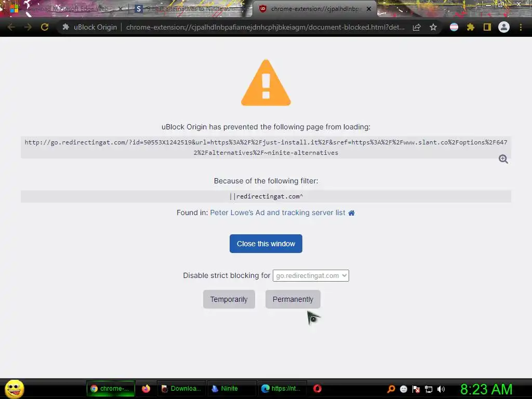The image size is (532, 399).
Task: Reload the page with the refresh icon
Action: (45, 27)
